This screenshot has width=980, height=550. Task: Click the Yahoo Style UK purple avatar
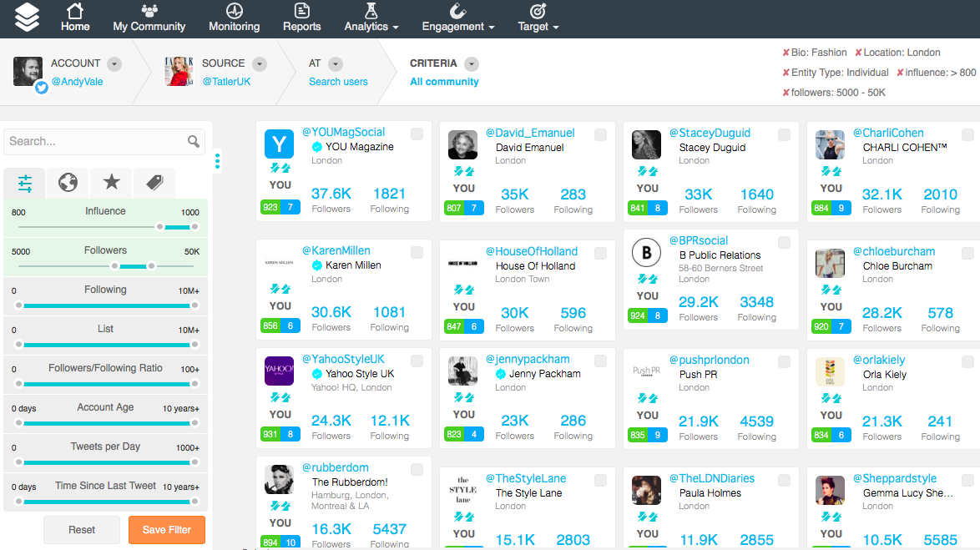(x=280, y=371)
